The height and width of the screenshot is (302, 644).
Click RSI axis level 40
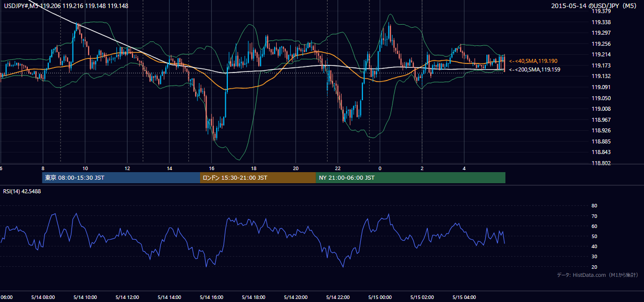coord(594,246)
